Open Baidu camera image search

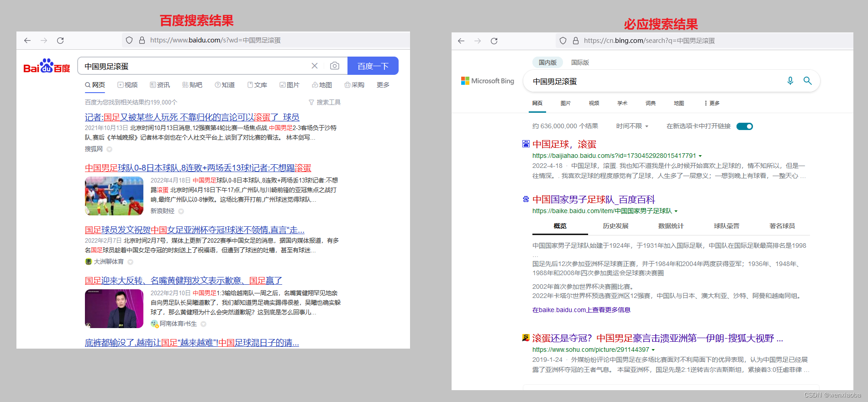(335, 66)
